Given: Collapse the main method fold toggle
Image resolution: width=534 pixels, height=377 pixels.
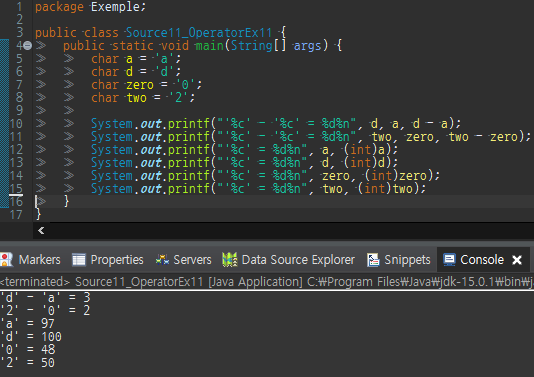Looking at the screenshot, I should tap(28, 45).
